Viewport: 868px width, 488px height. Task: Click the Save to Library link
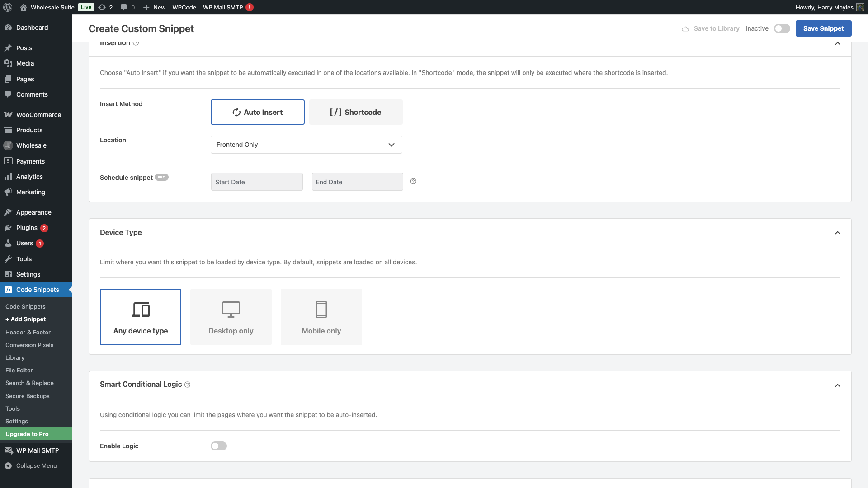[716, 28]
